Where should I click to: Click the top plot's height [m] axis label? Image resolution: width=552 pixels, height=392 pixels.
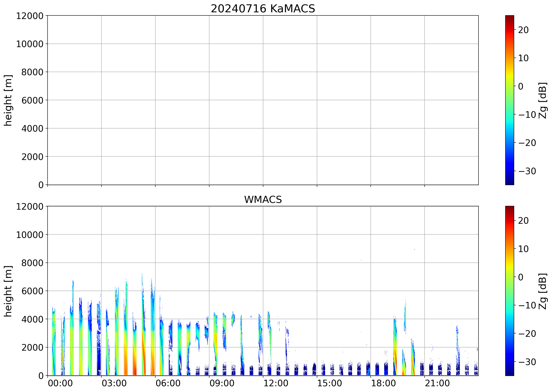(8, 100)
